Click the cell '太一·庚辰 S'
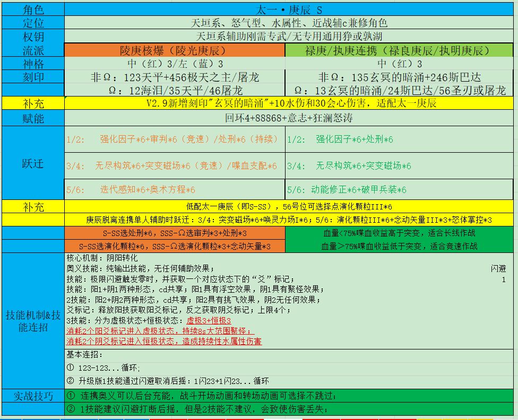The width and height of the screenshot is (518, 420). (x=289, y=10)
